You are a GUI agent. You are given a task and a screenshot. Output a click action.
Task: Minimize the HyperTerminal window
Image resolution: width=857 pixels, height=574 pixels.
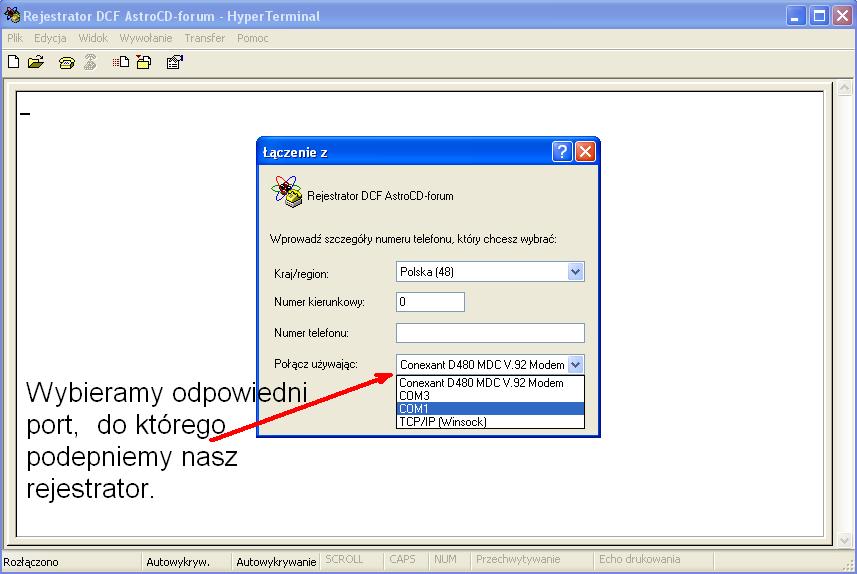coord(796,15)
